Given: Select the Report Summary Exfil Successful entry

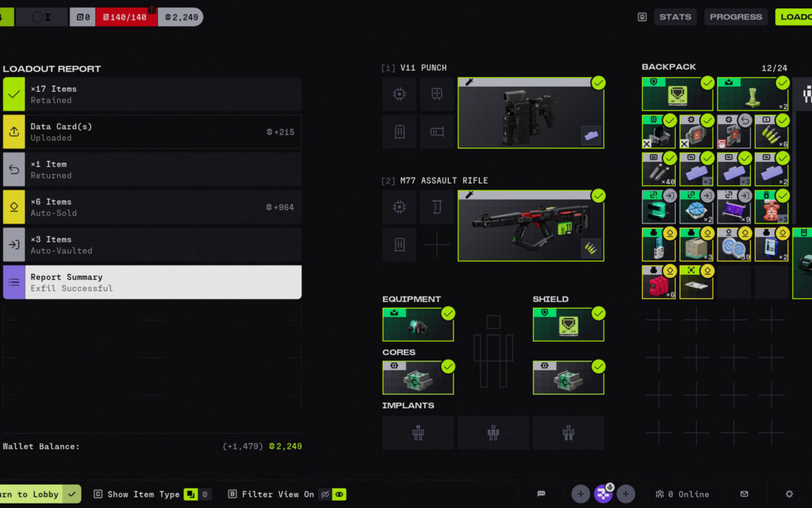Looking at the screenshot, I should point(152,282).
